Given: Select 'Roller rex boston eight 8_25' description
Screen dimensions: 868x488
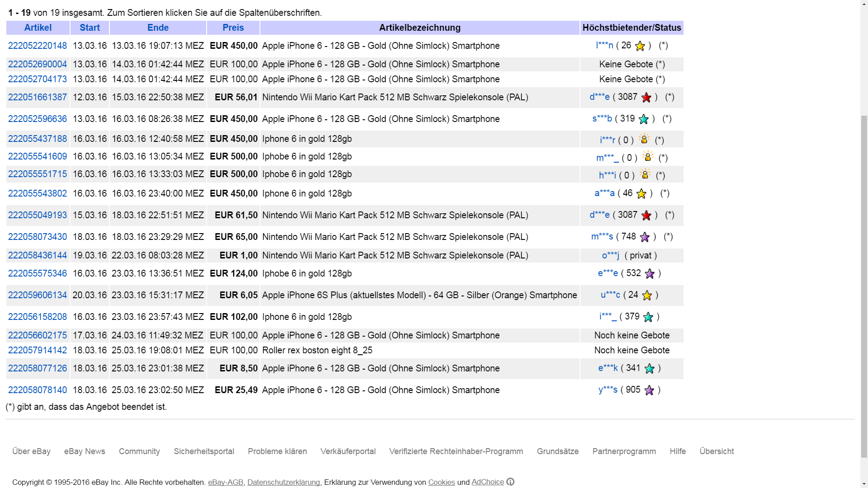Looking at the screenshot, I should click(317, 350).
